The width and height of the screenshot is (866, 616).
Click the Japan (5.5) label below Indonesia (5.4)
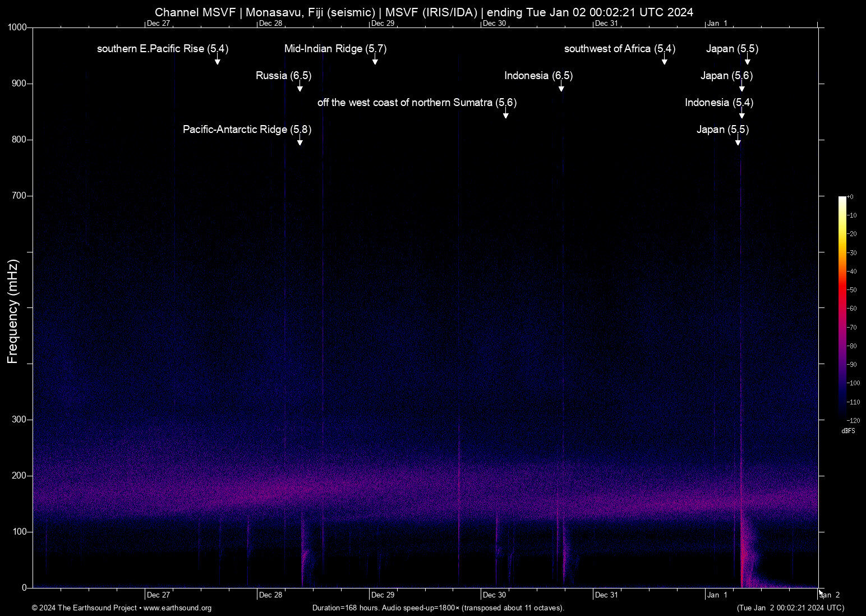pos(722,130)
